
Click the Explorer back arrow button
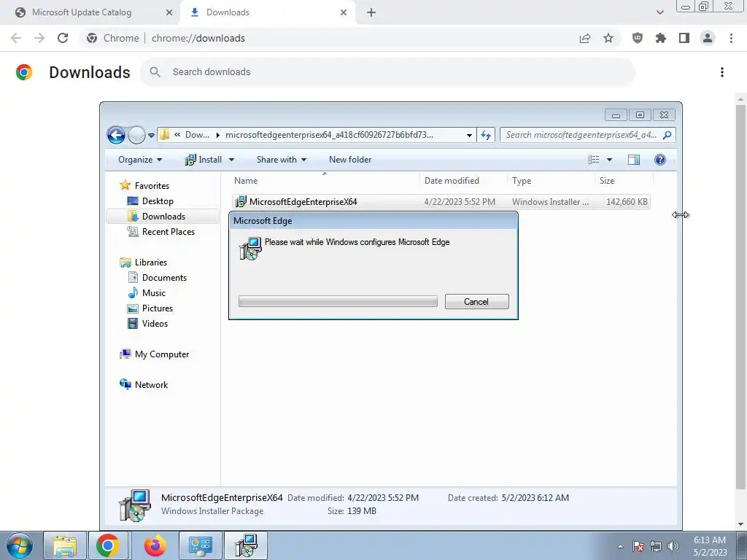pos(116,135)
